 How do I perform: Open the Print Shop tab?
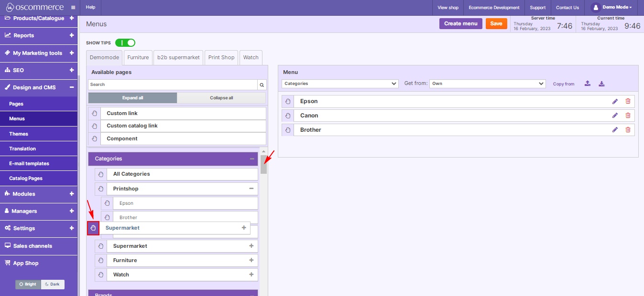[x=221, y=57]
